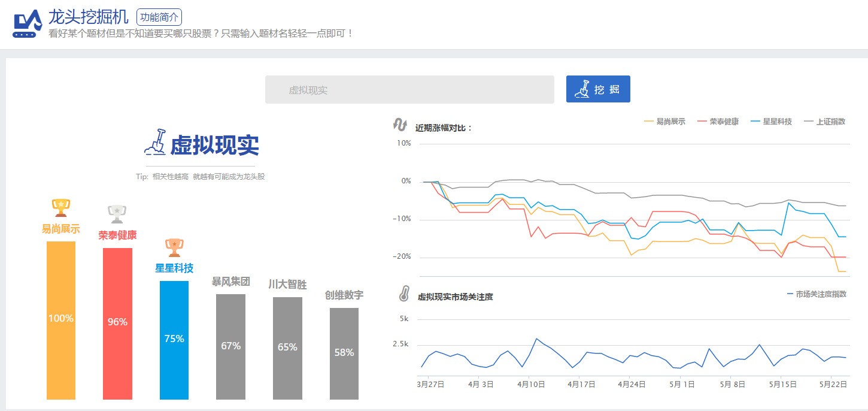
Task: Toggle 市场关注度指数 legend item
Action: pyautogui.click(x=815, y=294)
